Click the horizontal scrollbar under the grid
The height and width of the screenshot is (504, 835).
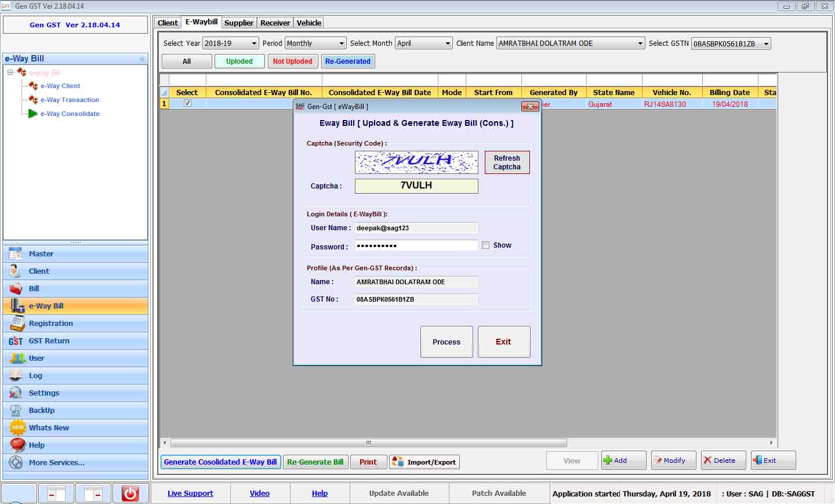pyautogui.click(x=368, y=443)
